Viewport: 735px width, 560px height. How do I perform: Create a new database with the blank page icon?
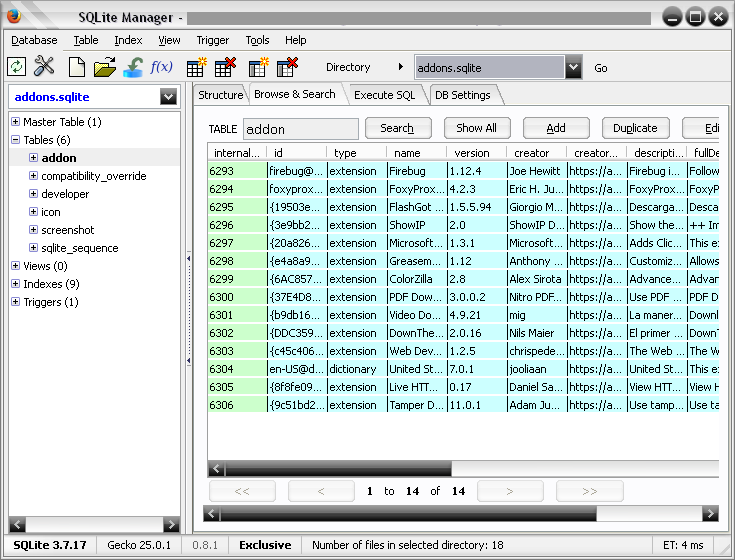76,67
